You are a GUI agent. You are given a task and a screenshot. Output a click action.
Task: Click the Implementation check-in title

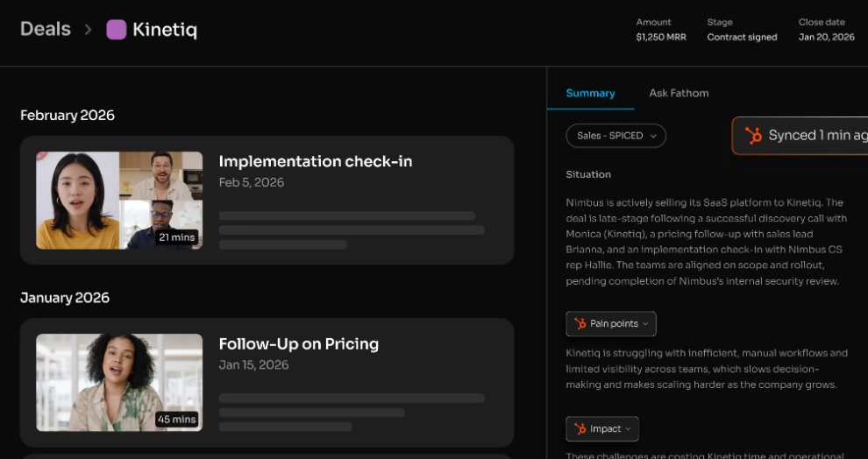point(316,161)
